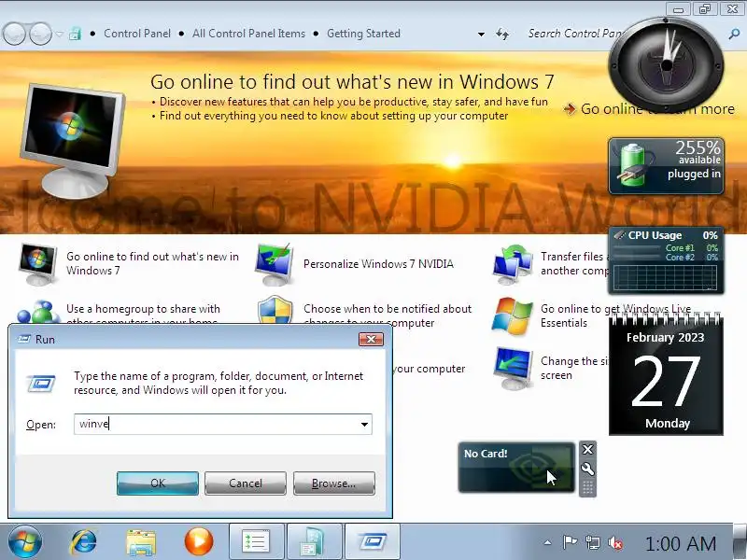This screenshot has height=560, width=747.
Task: Select the Run taskbar button
Action: pos(372,542)
